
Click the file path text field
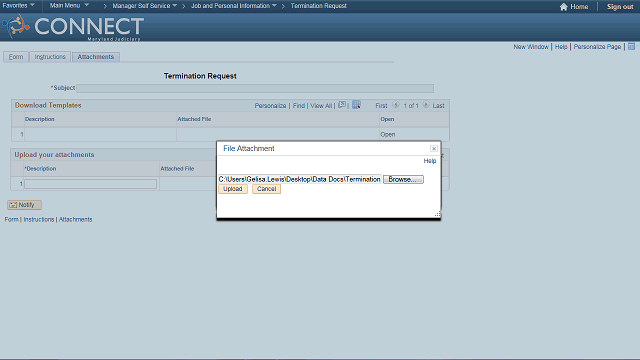coord(300,179)
